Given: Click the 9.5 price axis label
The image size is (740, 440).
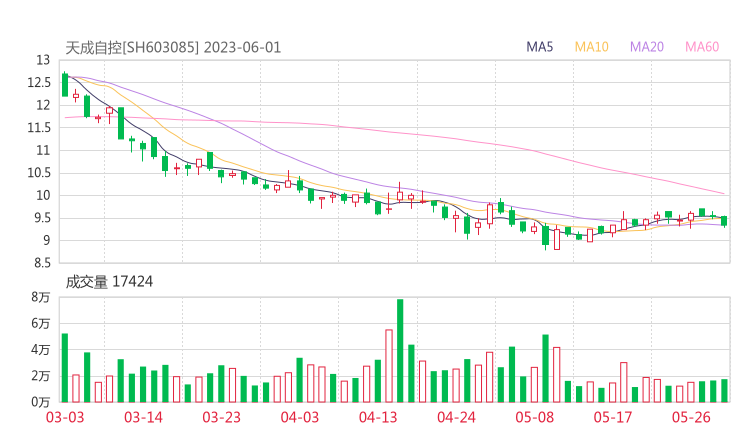Looking at the screenshot, I should tap(41, 218).
